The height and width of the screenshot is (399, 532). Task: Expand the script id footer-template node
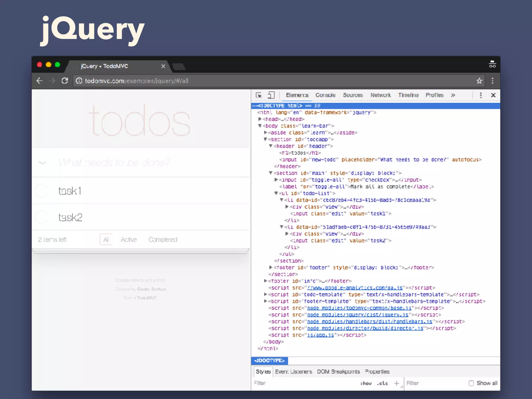(265, 301)
